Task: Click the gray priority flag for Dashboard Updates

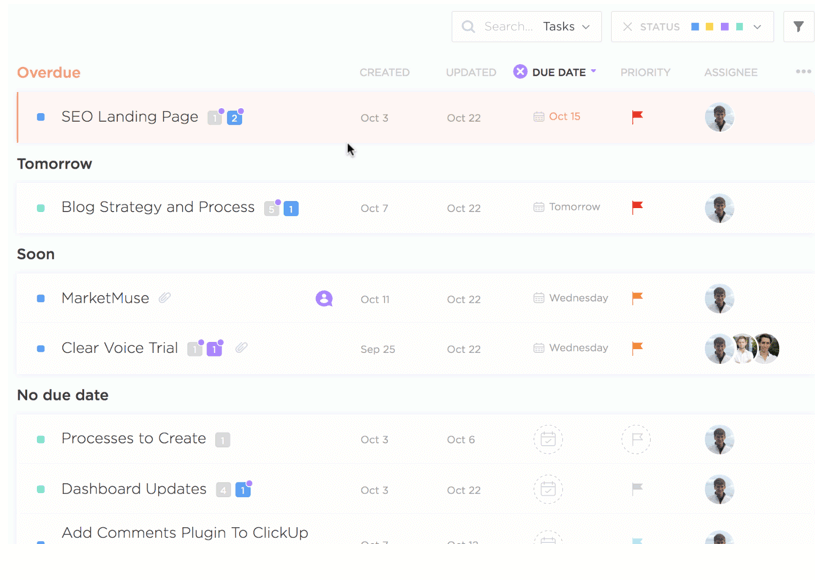Action: point(637,489)
